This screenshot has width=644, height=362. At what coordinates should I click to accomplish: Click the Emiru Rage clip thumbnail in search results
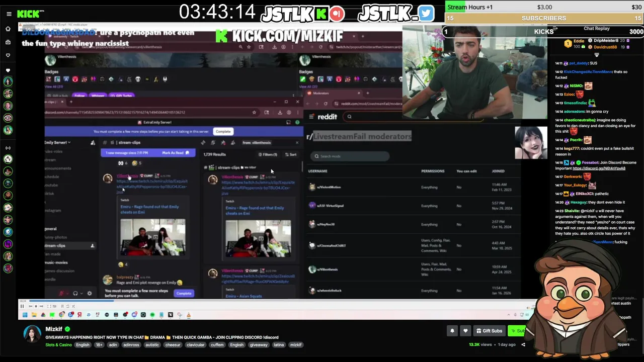tap(258, 238)
